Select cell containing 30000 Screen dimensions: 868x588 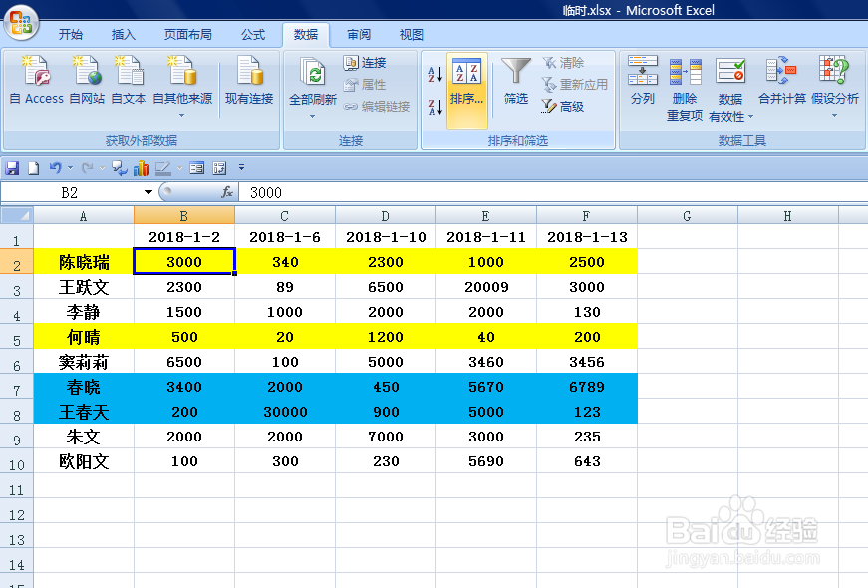pyautogui.click(x=285, y=412)
